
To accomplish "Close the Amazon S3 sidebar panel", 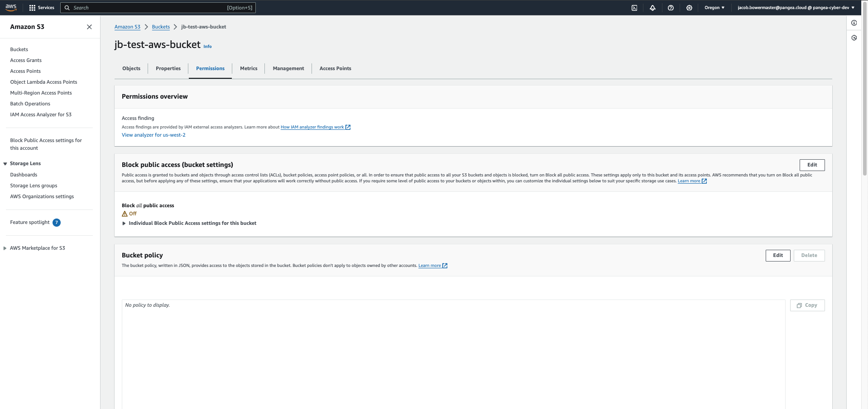I will point(89,27).
